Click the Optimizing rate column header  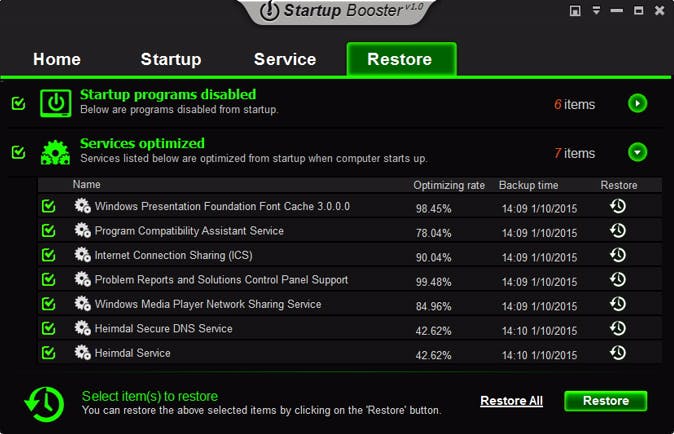click(449, 185)
